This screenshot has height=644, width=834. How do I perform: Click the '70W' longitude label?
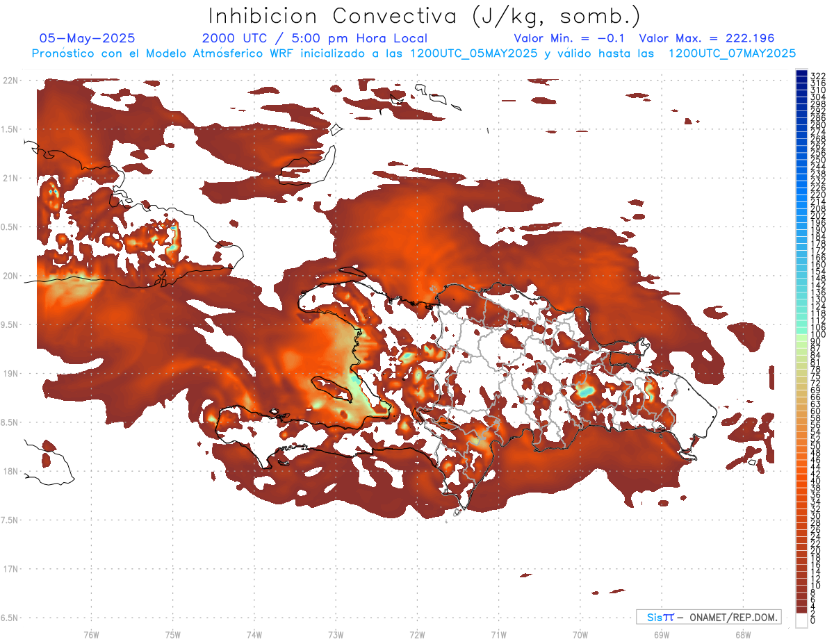[x=580, y=634]
